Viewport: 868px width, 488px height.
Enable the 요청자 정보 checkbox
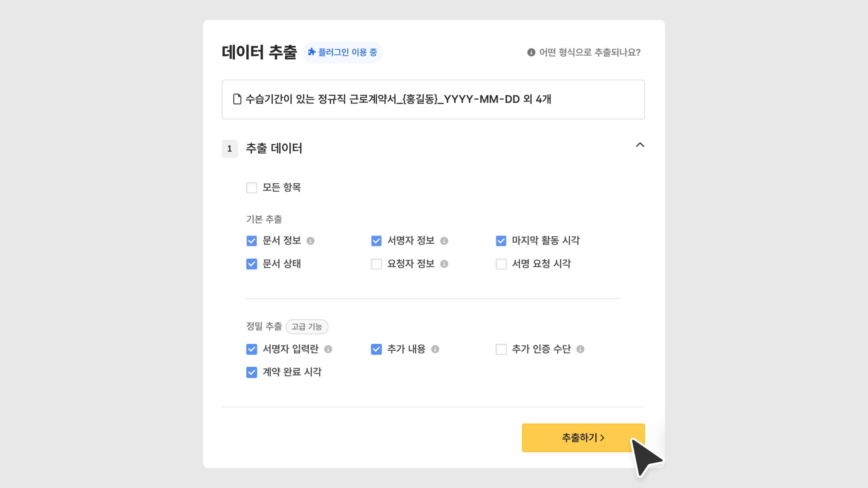tap(376, 264)
